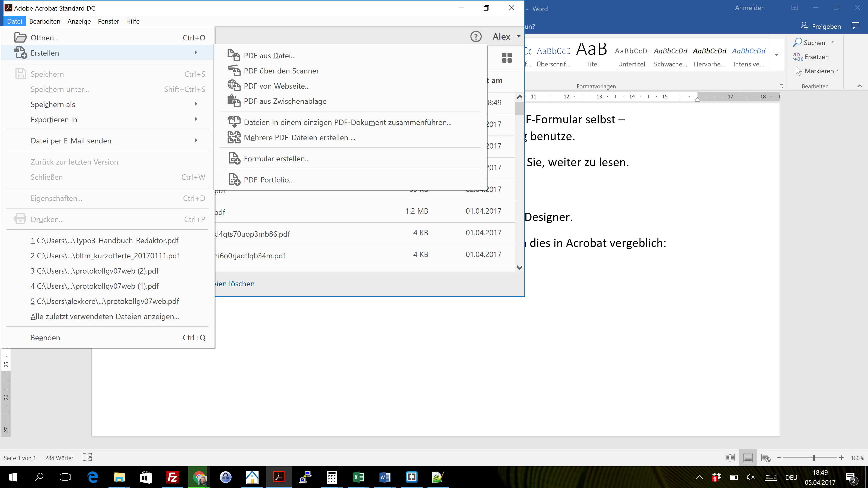
Task: Click the 284 Wörter word count
Action: [59, 458]
